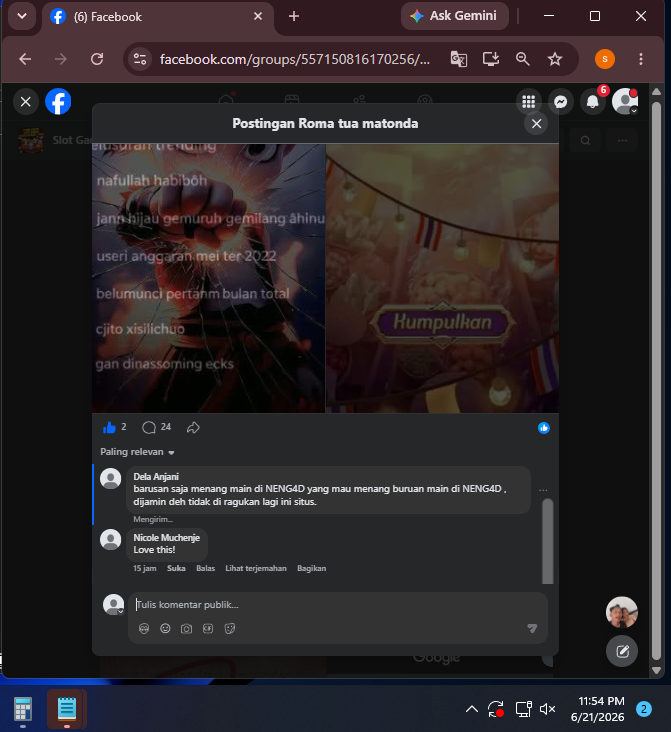Translate this page icon
671x732 pixels.
pos(459,59)
